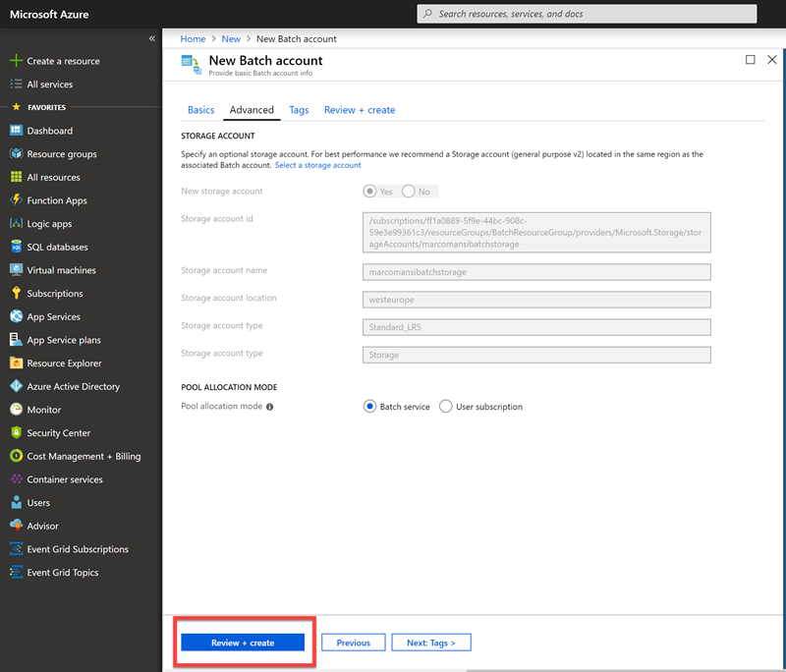
Task: Open the Azure Active Directory icon
Action: 16,386
